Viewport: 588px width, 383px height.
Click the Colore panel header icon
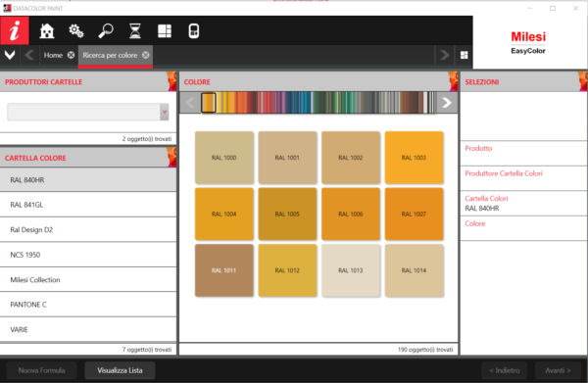point(453,81)
